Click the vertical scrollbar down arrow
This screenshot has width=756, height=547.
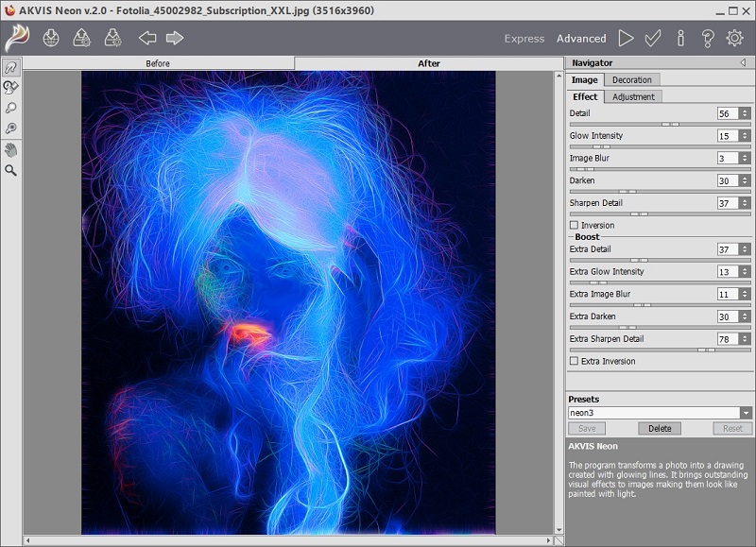click(x=558, y=530)
